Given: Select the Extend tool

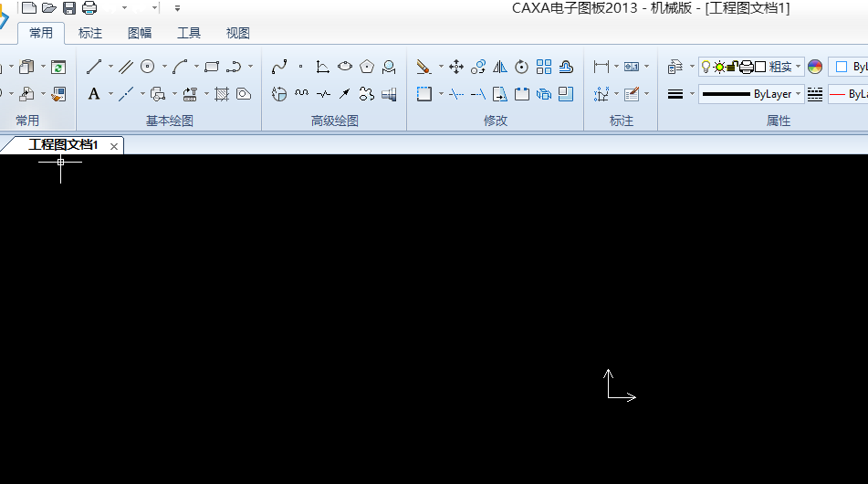Looking at the screenshot, I should click(477, 94).
